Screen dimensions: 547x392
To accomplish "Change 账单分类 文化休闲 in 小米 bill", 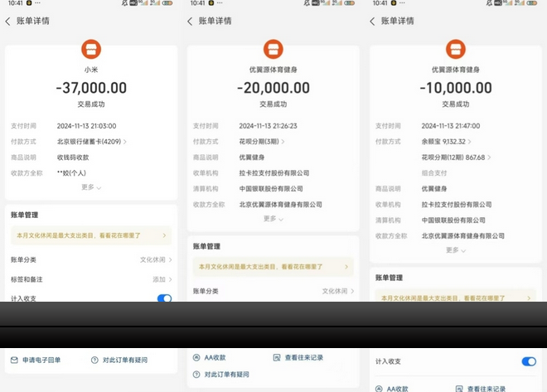I will click(91, 260).
